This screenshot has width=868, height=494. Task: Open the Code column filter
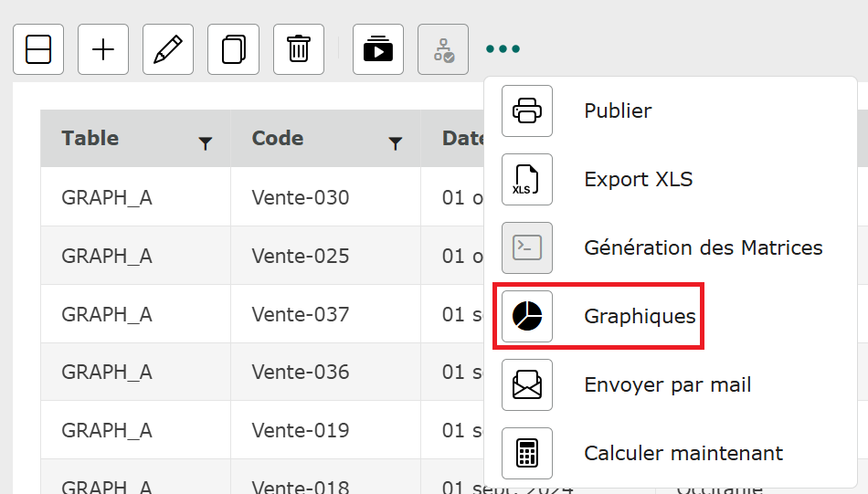[396, 143]
